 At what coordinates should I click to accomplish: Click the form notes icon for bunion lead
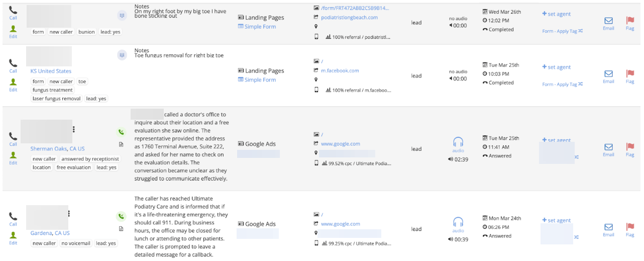pos(122,16)
